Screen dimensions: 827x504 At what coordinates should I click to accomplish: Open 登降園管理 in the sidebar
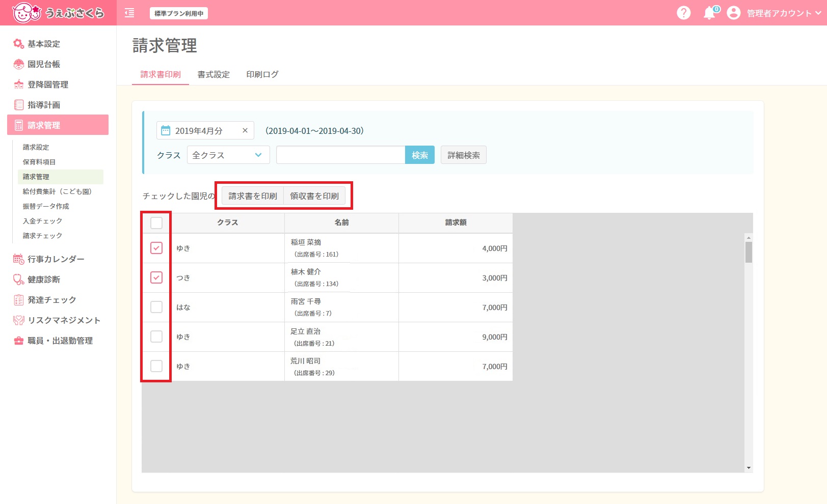pyautogui.click(x=48, y=85)
